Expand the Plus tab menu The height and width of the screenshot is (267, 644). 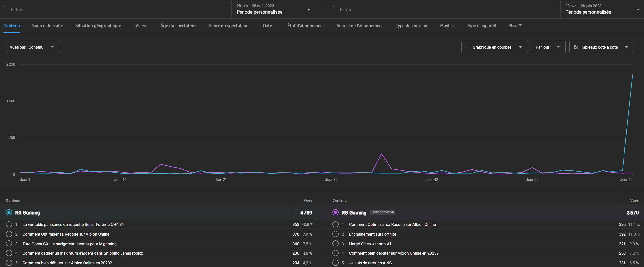click(x=515, y=25)
